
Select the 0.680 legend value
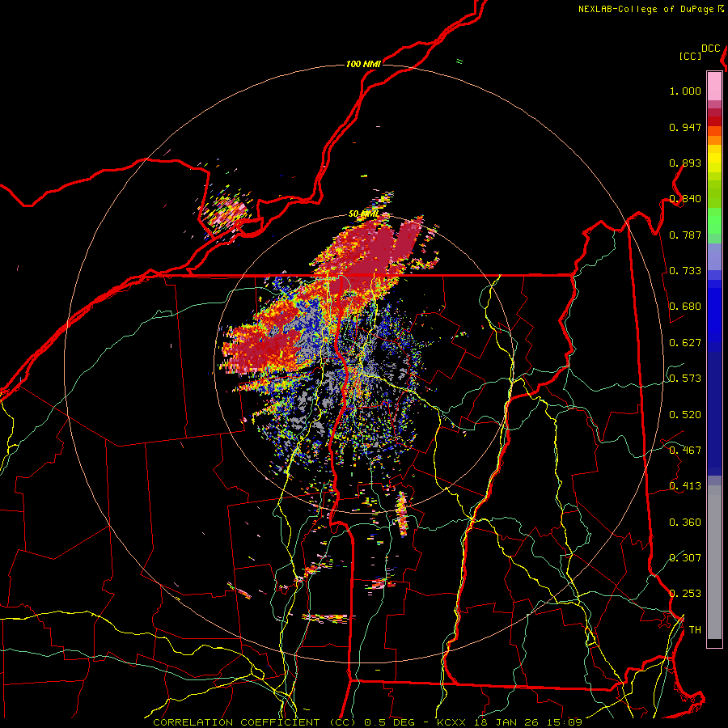tap(685, 307)
